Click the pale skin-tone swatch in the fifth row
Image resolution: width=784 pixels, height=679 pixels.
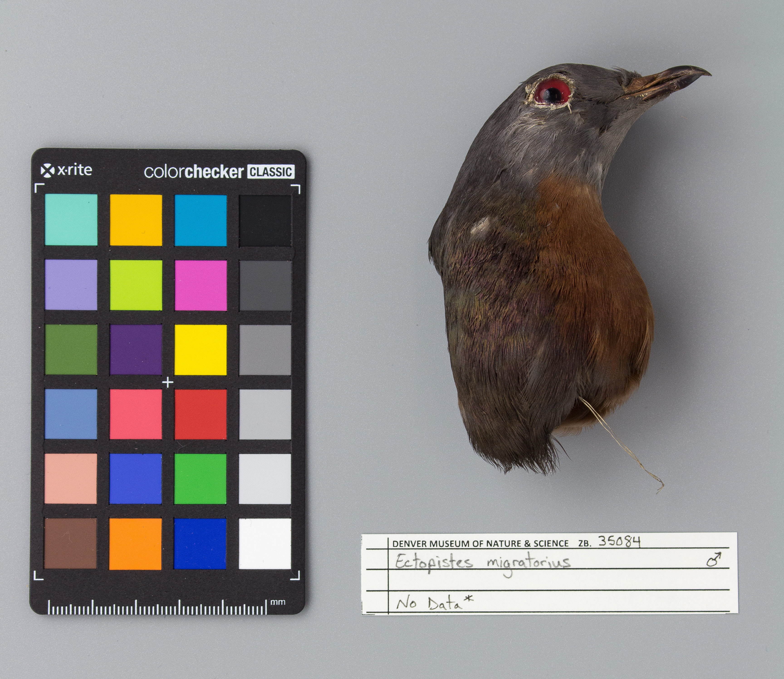[71, 479]
